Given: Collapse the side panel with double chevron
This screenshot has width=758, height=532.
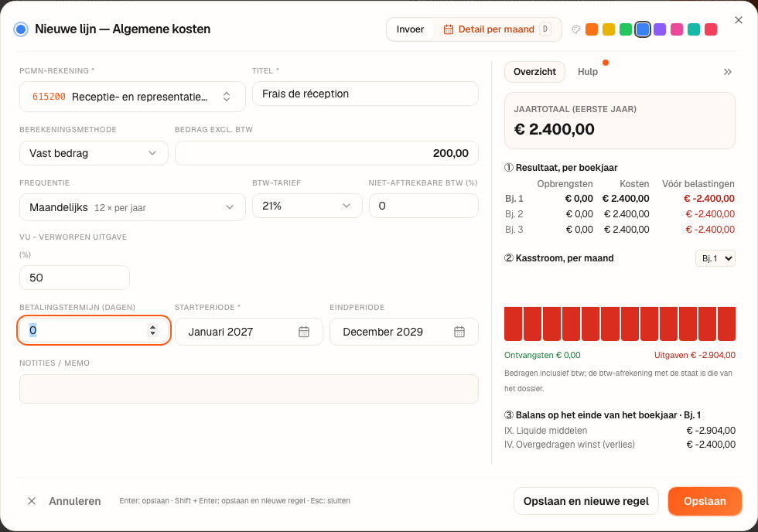Looking at the screenshot, I should coord(728,72).
